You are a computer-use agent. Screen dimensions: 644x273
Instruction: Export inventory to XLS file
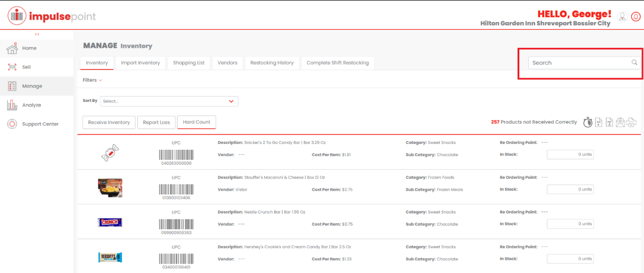pos(599,122)
